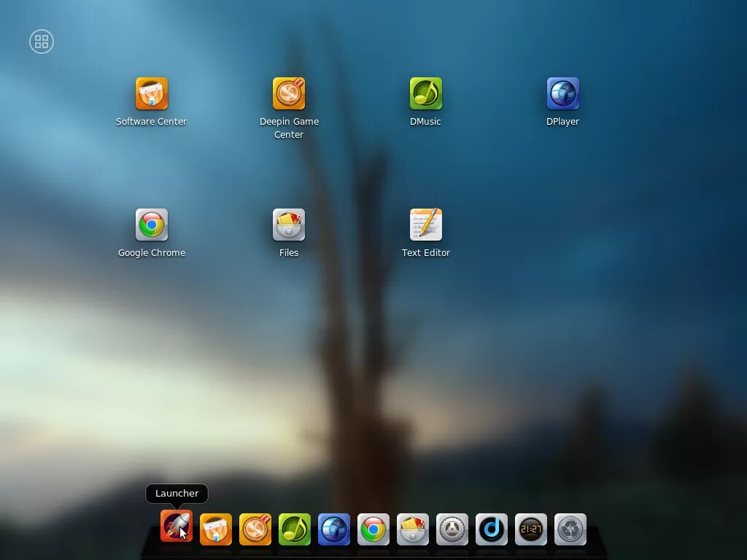
Task: Open Deepin Game Center from the app grid
Action: tap(289, 93)
